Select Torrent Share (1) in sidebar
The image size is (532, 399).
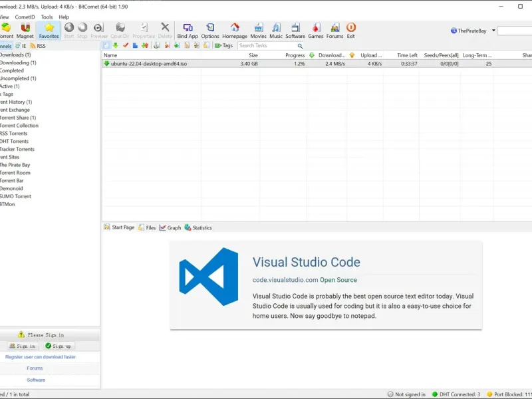(x=18, y=118)
